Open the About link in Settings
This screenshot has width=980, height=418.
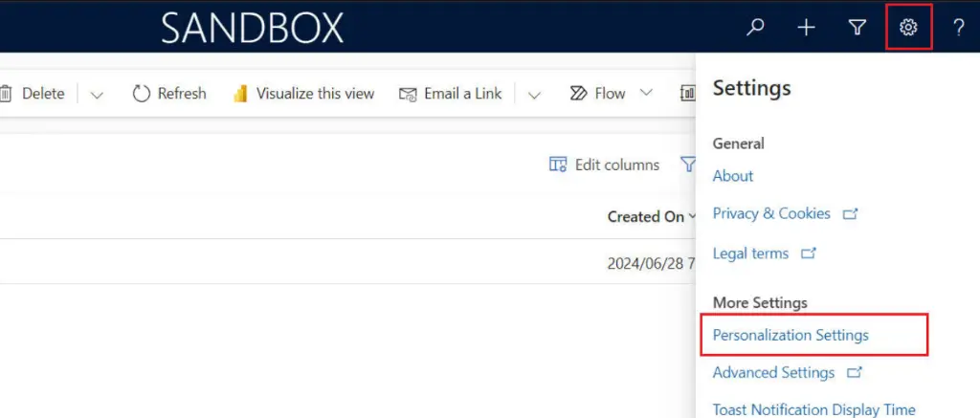733,176
